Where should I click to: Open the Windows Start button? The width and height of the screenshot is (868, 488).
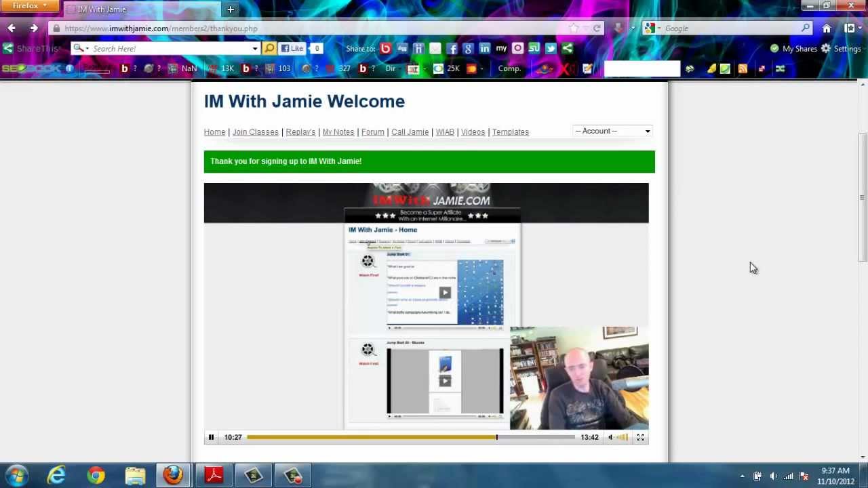16,476
